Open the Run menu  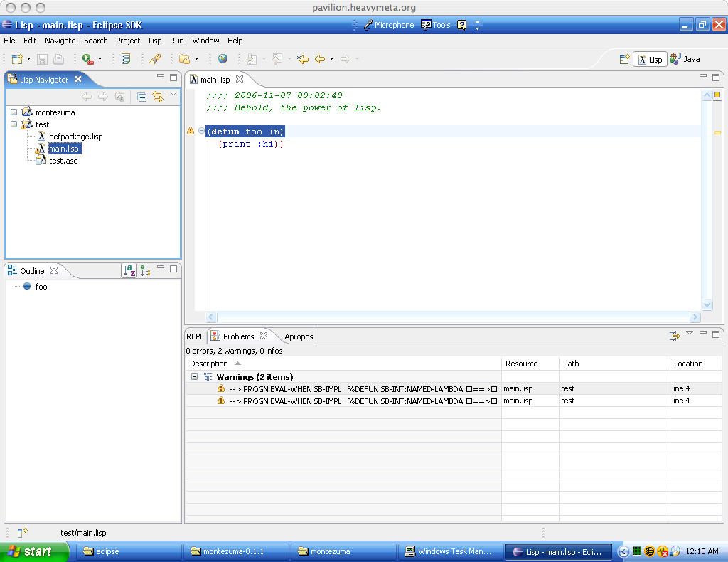[177, 41]
